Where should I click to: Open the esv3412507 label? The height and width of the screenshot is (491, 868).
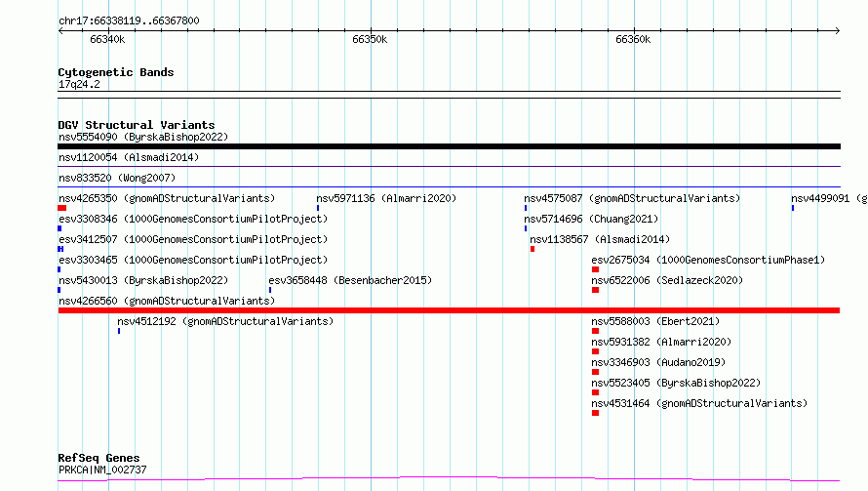point(193,239)
